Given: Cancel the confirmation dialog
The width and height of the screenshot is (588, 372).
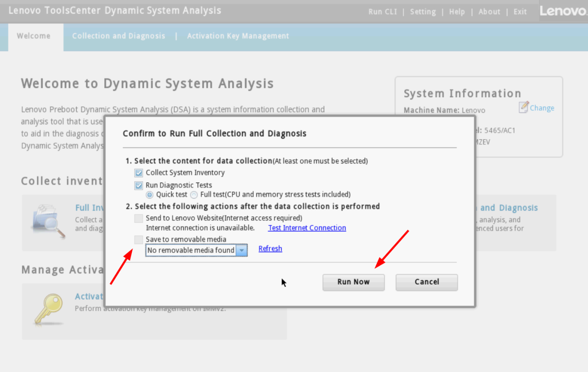Looking at the screenshot, I should click(x=427, y=282).
